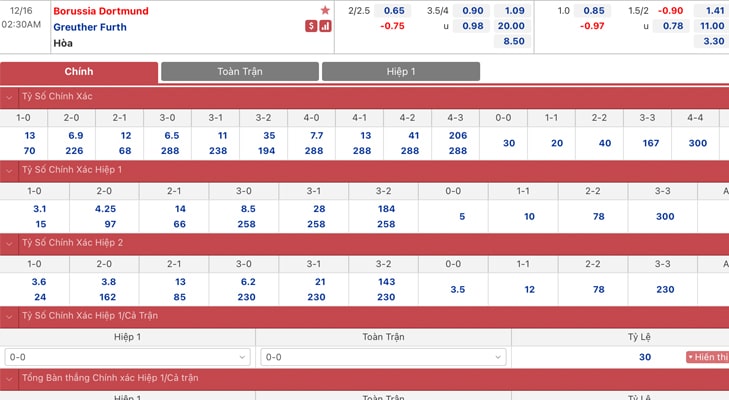The width and height of the screenshot is (729, 400).
Task: Collapse the Tỷ Số Chính Xác Hiệp 2 section
Action: [x=9, y=244]
